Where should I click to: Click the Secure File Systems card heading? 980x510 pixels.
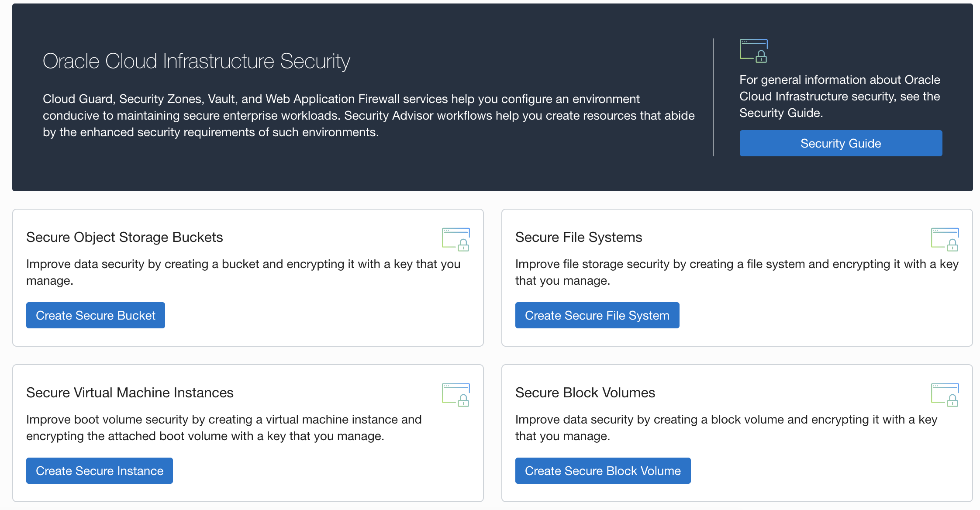point(578,237)
